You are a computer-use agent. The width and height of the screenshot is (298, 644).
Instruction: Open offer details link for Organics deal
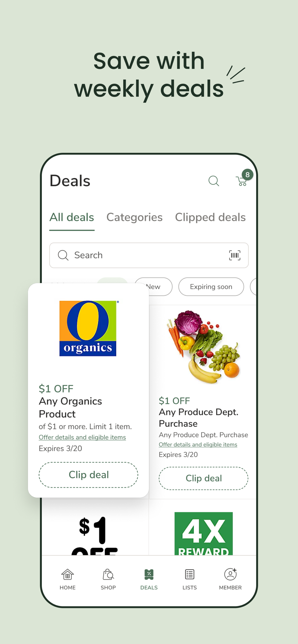point(82,437)
